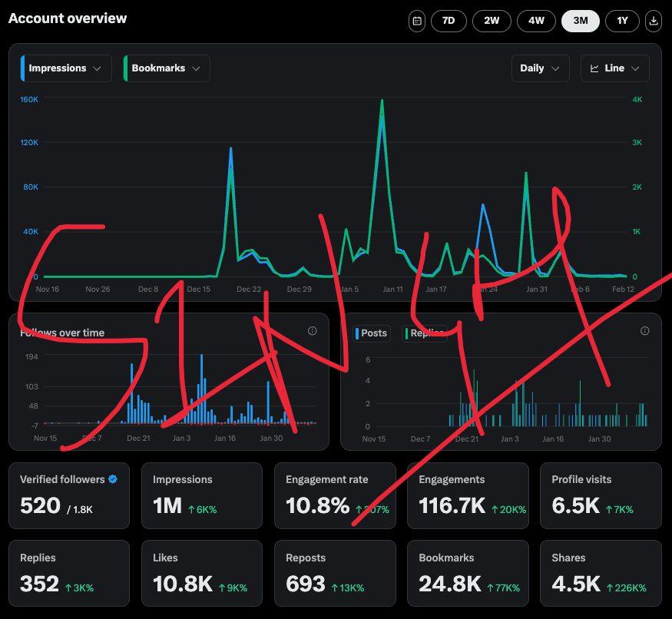
Task: Select the 2W time range
Action: point(492,21)
